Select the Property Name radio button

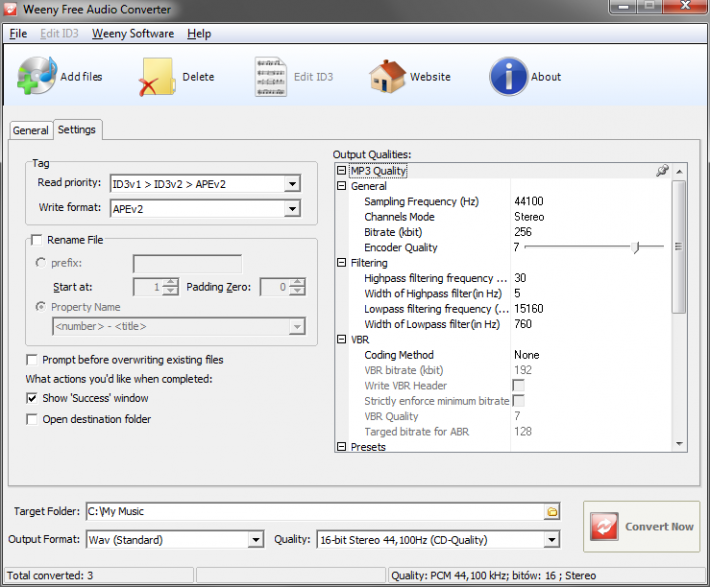[x=41, y=307]
